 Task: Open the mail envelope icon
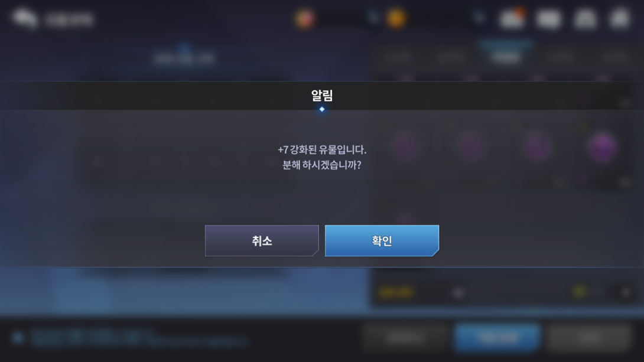pos(549,19)
